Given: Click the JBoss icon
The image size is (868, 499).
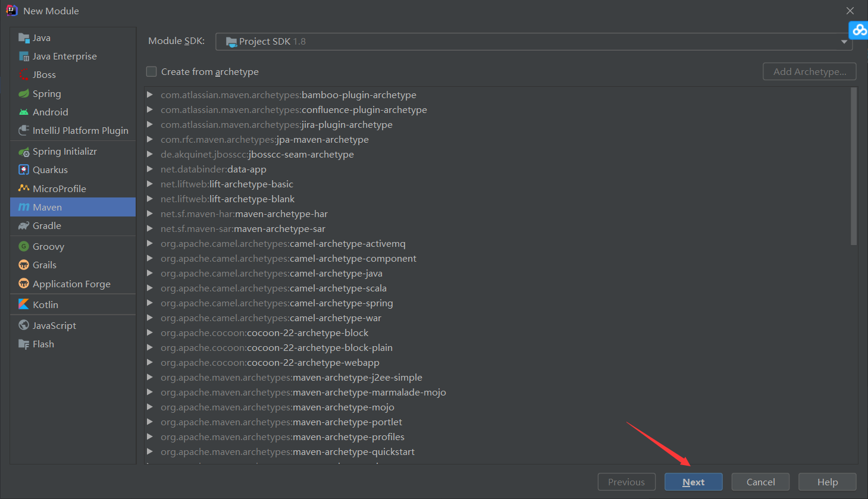Looking at the screenshot, I should click(24, 75).
